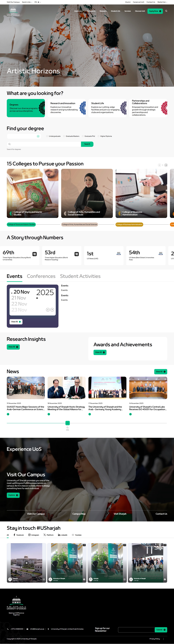
Task: Go to previous colleges slide arrow
Action: pos(159,165)
